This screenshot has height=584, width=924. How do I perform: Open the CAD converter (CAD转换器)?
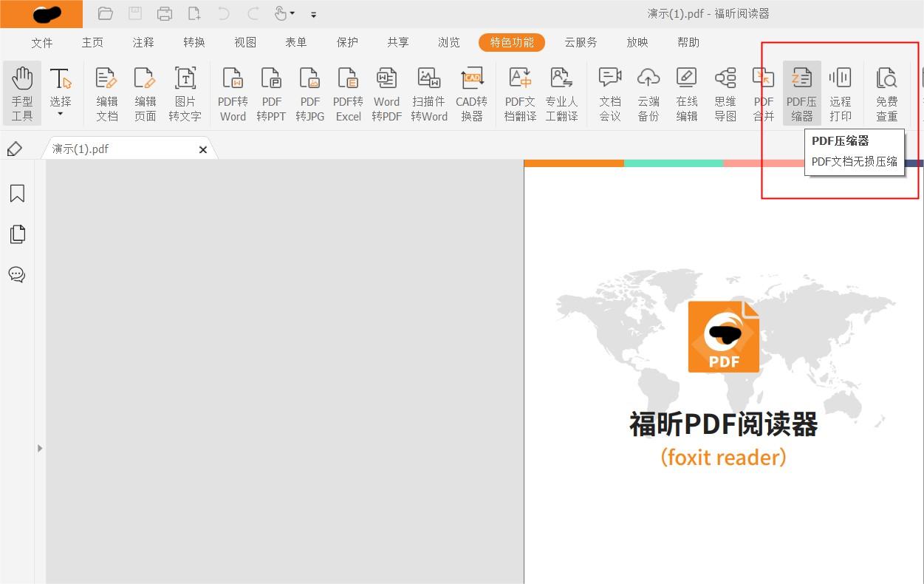point(471,93)
